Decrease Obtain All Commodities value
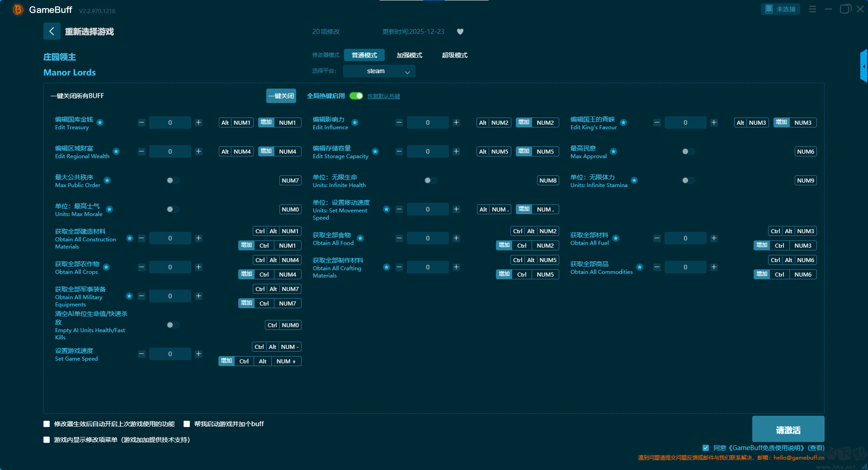The image size is (868, 470). (x=657, y=267)
